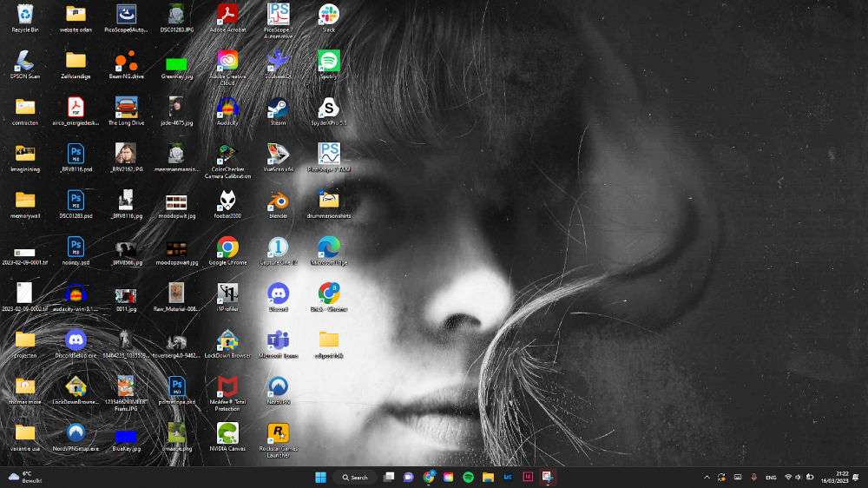This screenshot has width=868, height=488.
Task: Open the ENG language switcher
Action: [x=771, y=478]
